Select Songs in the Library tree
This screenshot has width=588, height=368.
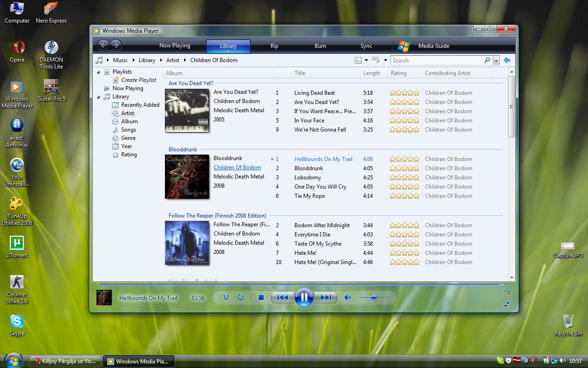pyautogui.click(x=129, y=130)
